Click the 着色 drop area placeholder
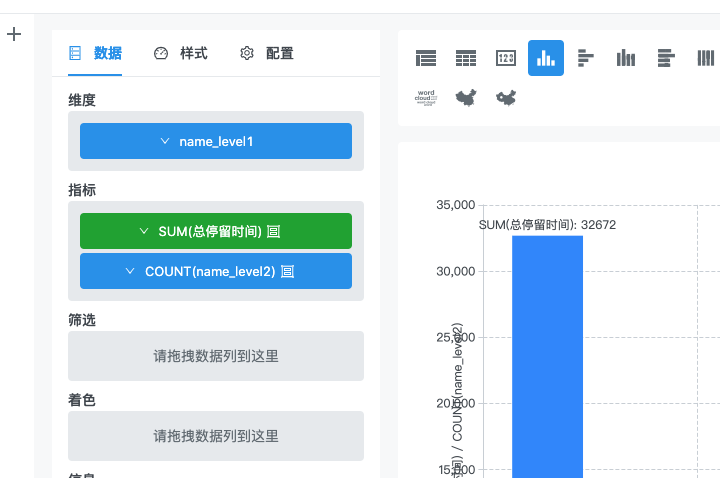This screenshot has width=720, height=478. pos(216,436)
